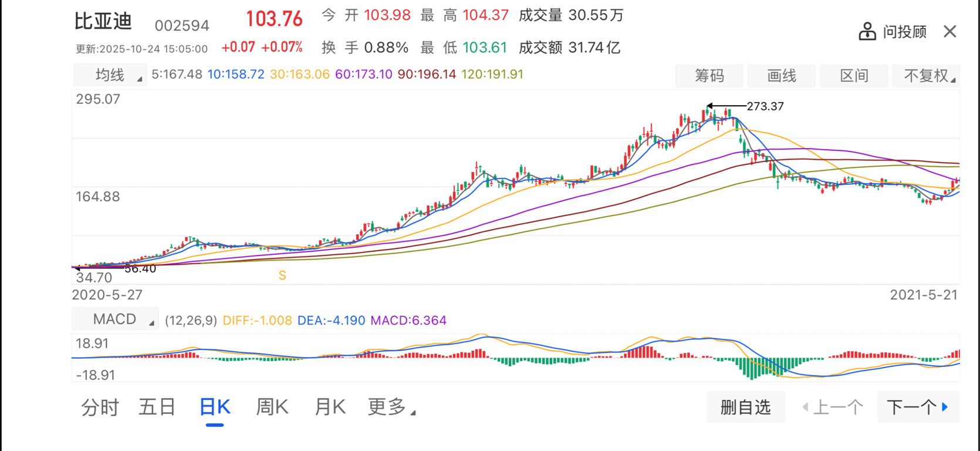This screenshot has width=980, height=451.
Task: Click the 画线 drawing button
Action: (782, 76)
